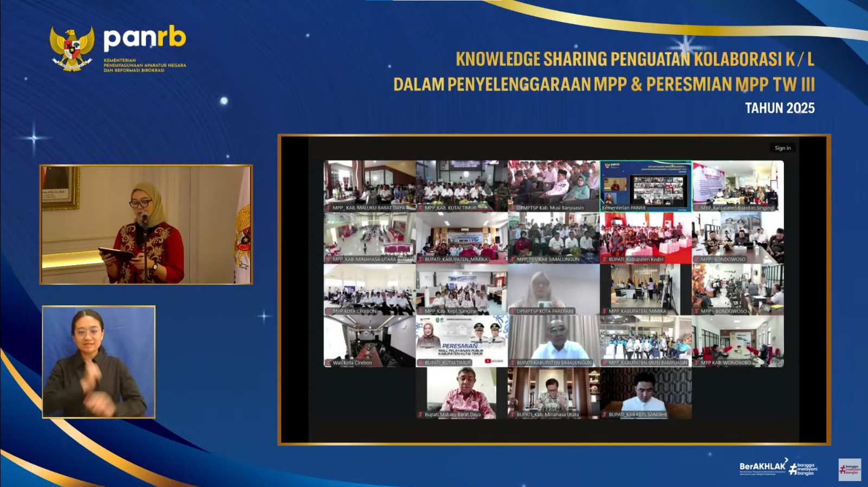The width and height of the screenshot is (868, 487).
Task: Click the MPP_Kabupaten Kuantan Singingi name label
Action: tap(737, 208)
